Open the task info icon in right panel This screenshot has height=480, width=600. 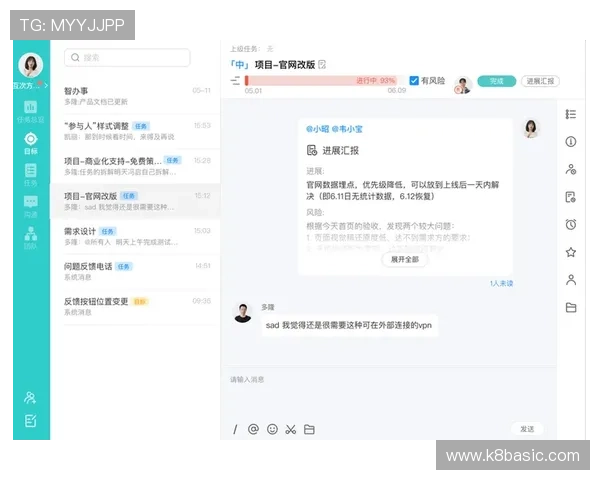click(x=571, y=142)
